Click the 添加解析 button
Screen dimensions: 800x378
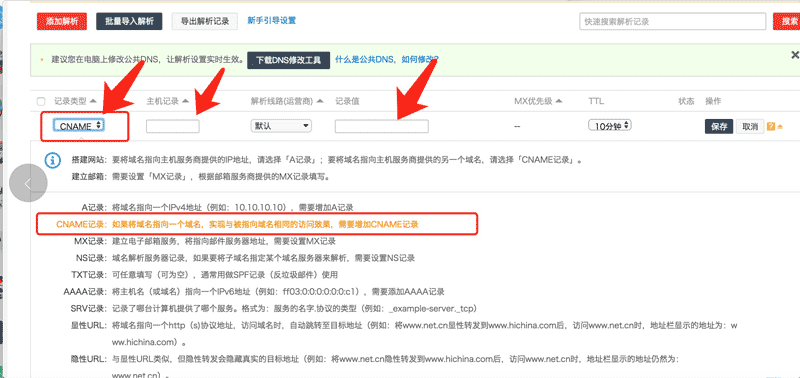62,21
